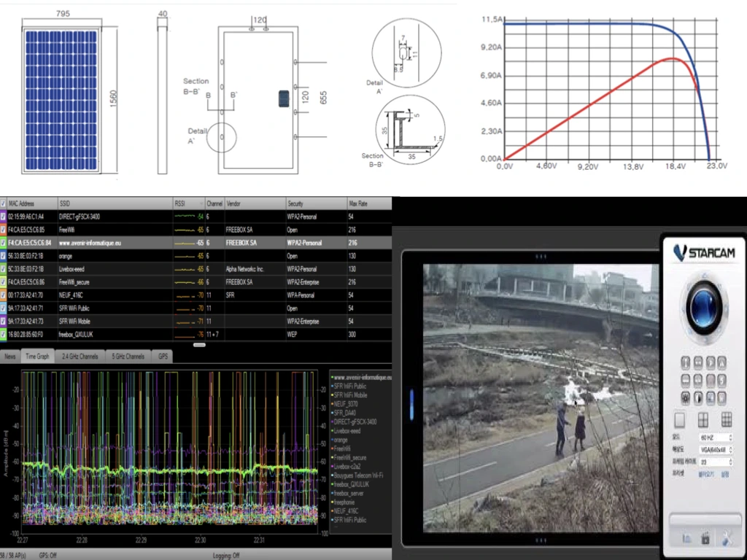Image resolution: width=747 pixels, height=560 pixels.
Task: Open the 2.4 GHz Channels tab
Action: click(80, 357)
